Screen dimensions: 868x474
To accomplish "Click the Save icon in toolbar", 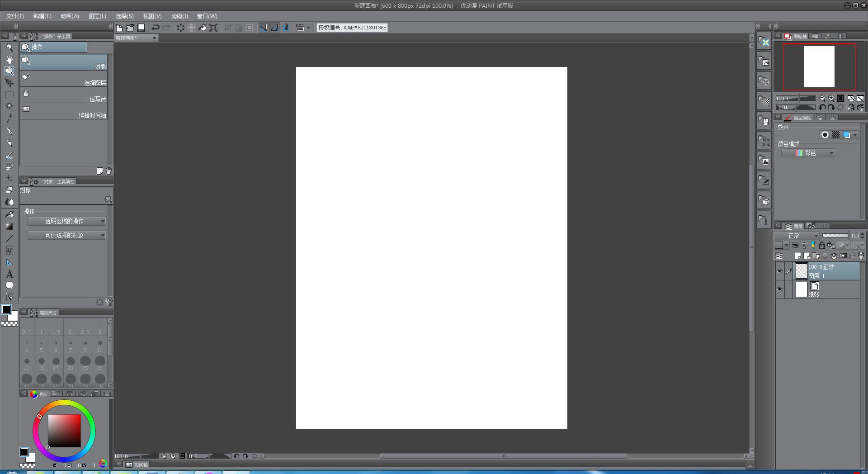I will (x=141, y=28).
